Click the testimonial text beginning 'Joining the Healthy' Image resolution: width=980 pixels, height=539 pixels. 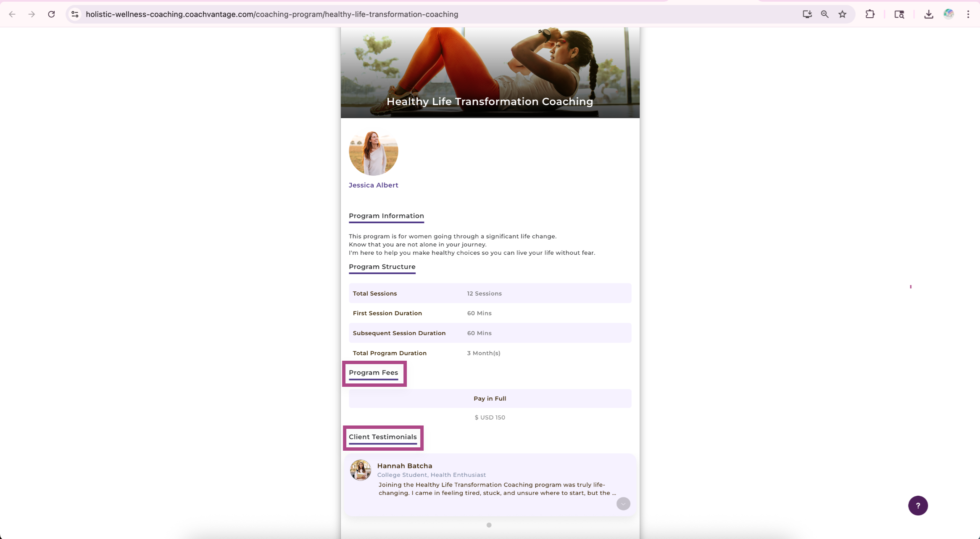click(x=497, y=489)
